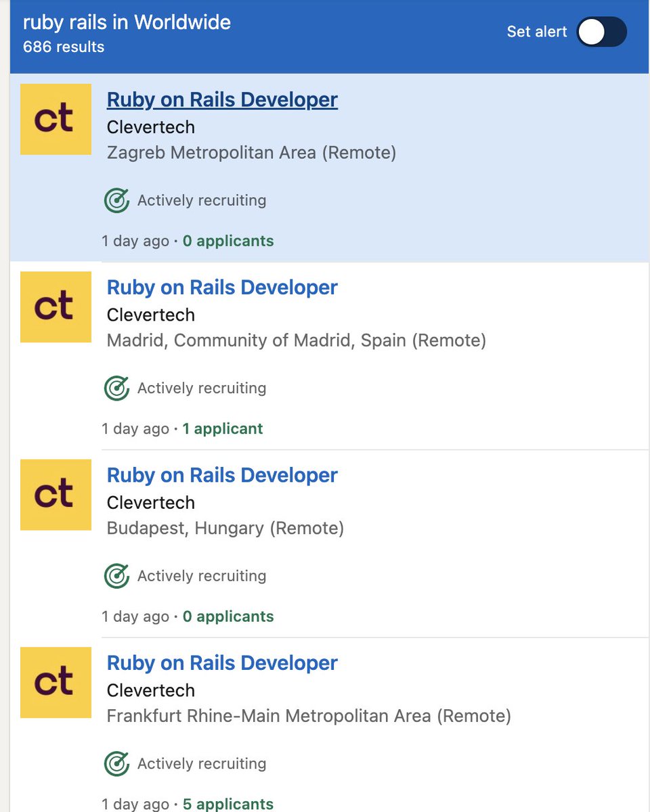Click 'Actively recruiting' text in Budapest listing

point(202,576)
